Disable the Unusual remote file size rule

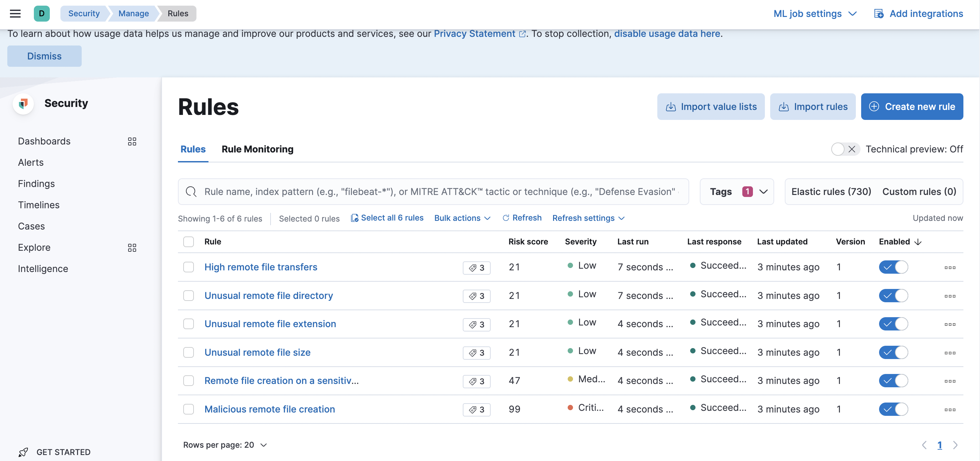[x=893, y=352]
